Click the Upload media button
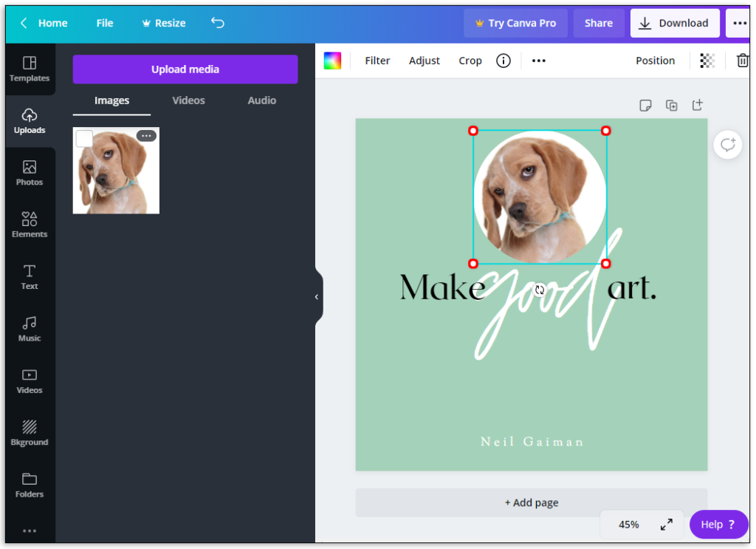Image resolution: width=756 pixels, height=549 pixels. [185, 69]
